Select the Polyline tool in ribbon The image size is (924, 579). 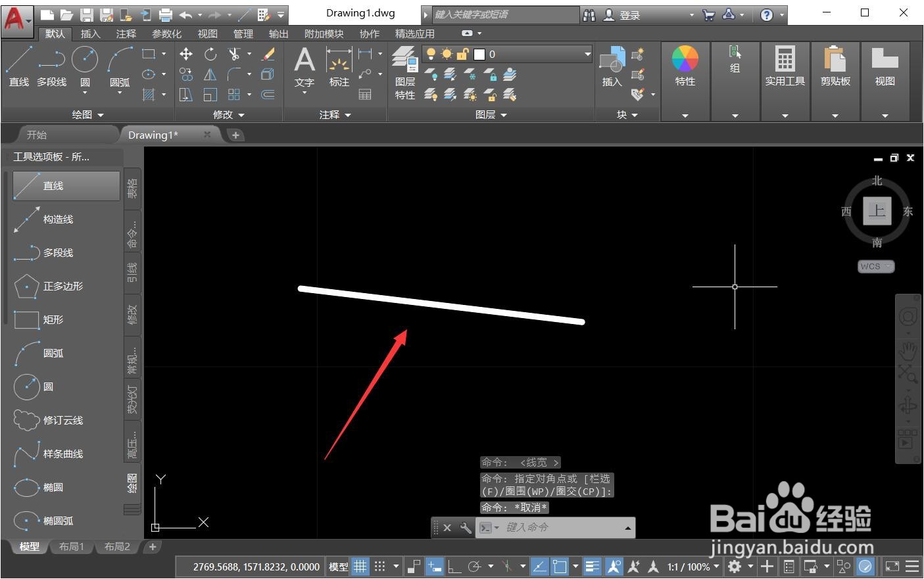pos(51,67)
